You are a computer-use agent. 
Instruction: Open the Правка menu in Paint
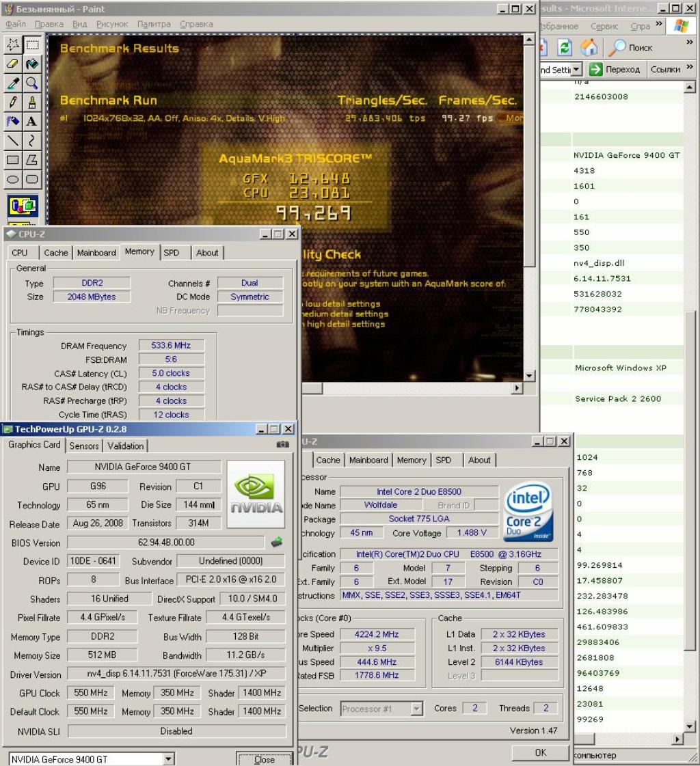pyautogui.click(x=49, y=24)
